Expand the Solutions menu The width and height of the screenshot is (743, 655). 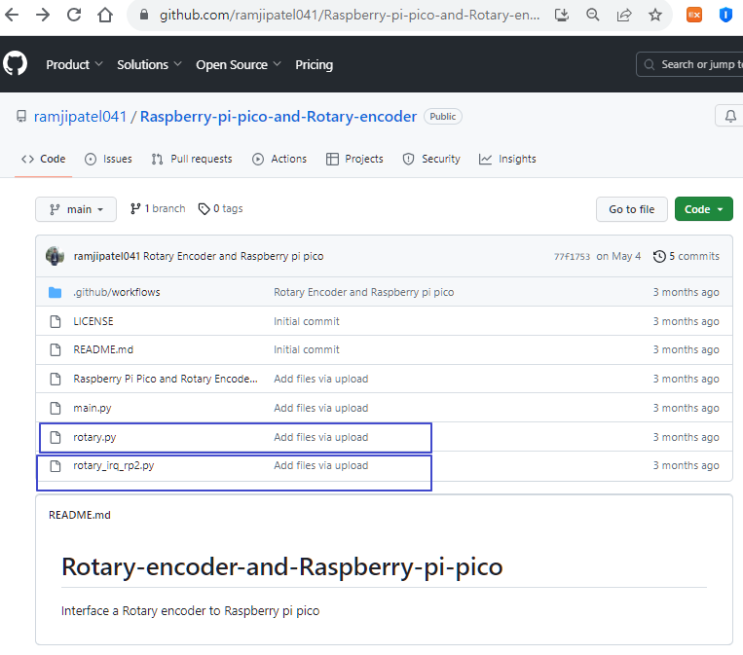(x=149, y=64)
